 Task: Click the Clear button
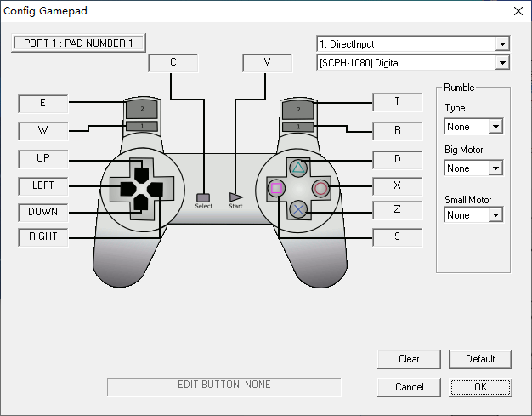click(x=409, y=359)
